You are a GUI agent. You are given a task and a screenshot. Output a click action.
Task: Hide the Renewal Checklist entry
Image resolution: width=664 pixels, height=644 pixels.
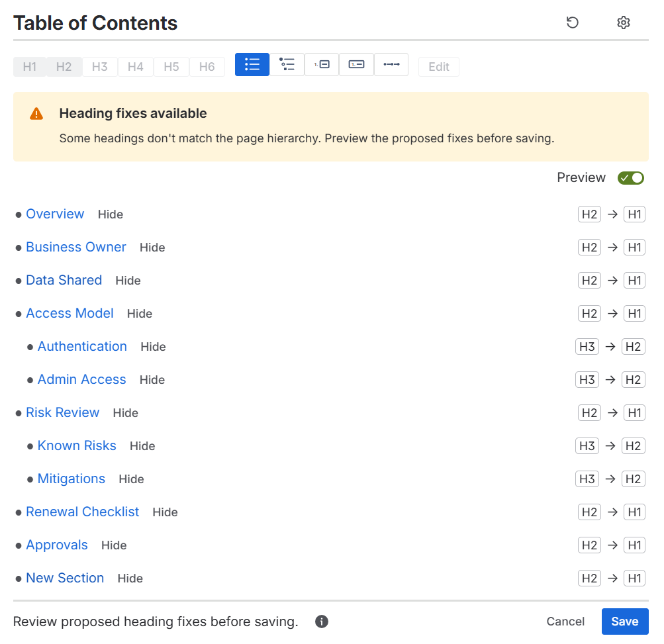click(x=165, y=512)
